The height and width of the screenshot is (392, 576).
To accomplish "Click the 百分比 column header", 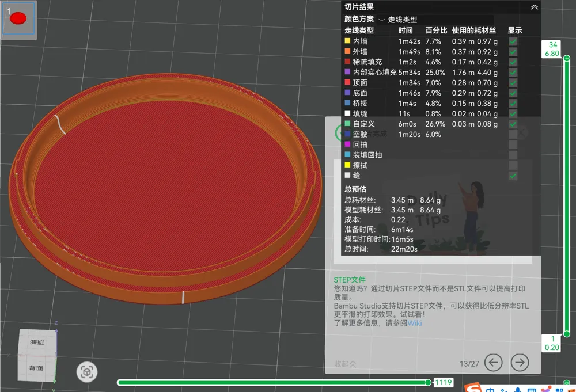I will 436,31.
